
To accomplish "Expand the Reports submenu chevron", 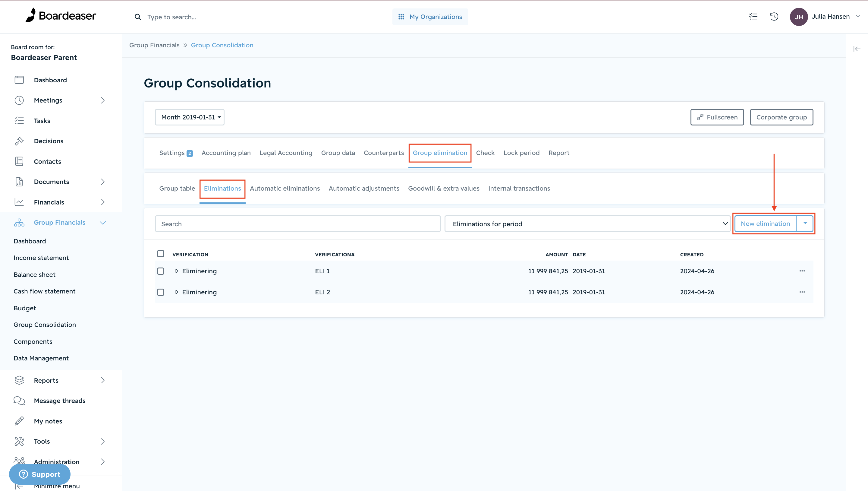I will tap(103, 380).
